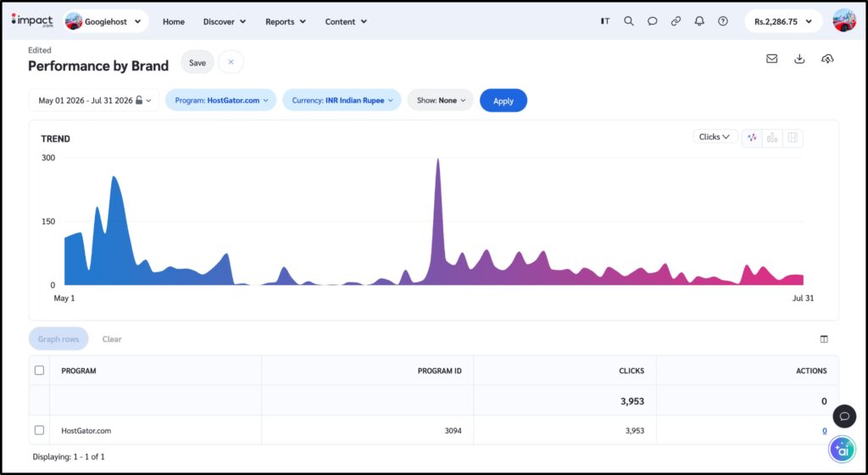Open the user profile avatar
This screenshot has width=868, height=475.
tap(844, 20)
